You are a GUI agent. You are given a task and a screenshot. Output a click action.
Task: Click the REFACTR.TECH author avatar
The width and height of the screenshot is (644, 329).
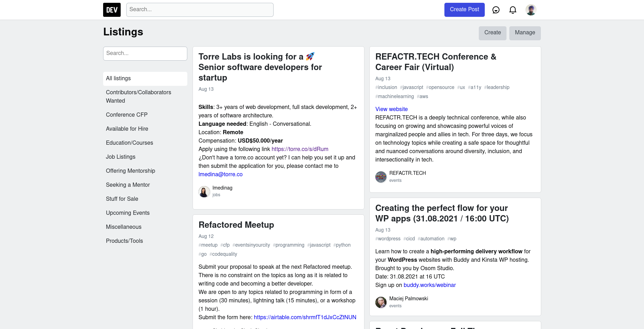(x=381, y=177)
